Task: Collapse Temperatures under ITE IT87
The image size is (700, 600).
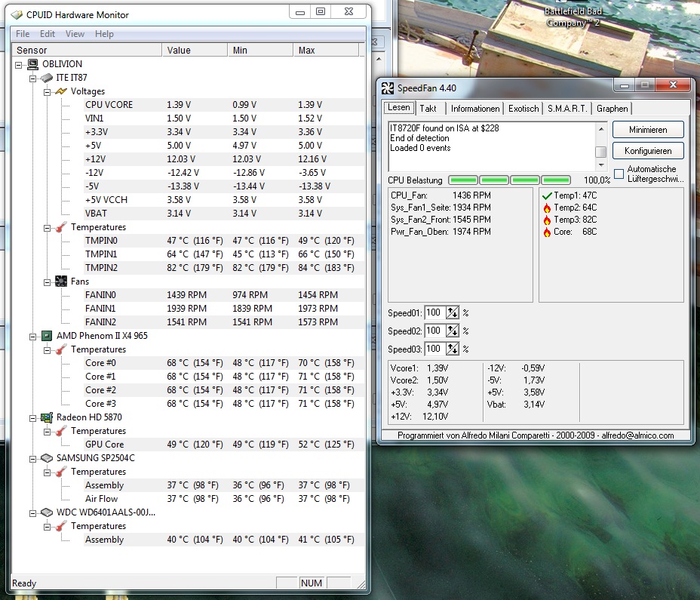Action: coord(47,228)
